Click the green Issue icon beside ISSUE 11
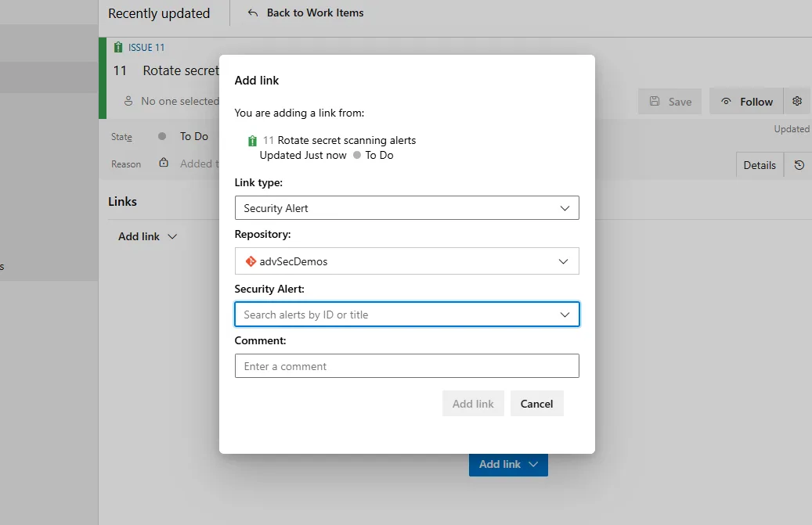Viewport: 812px width, 525px height. (118, 47)
